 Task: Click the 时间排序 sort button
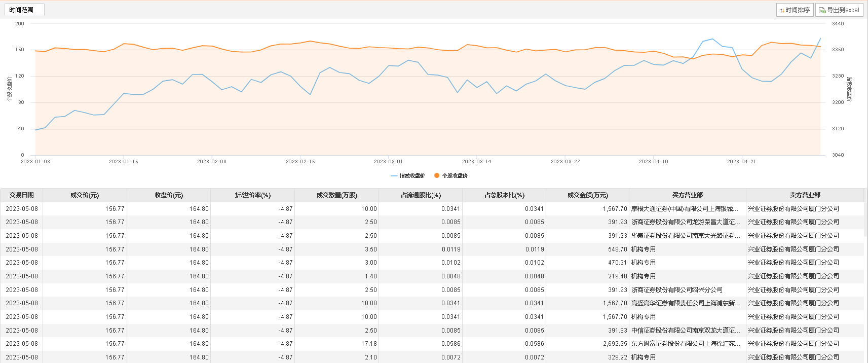[x=795, y=10]
